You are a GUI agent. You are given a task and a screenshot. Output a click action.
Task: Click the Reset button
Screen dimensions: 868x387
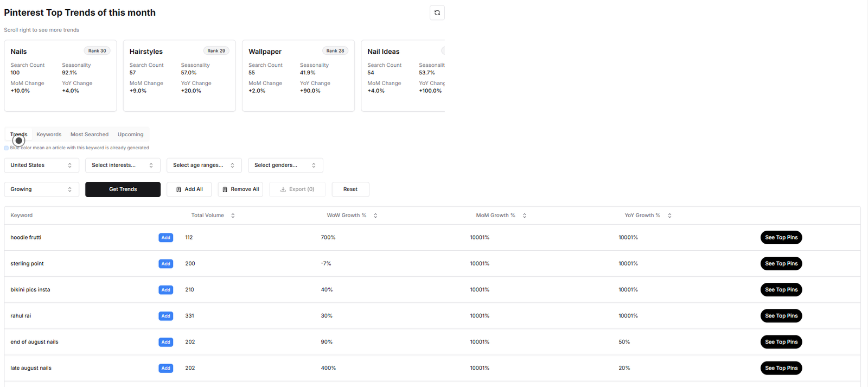(350, 189)
